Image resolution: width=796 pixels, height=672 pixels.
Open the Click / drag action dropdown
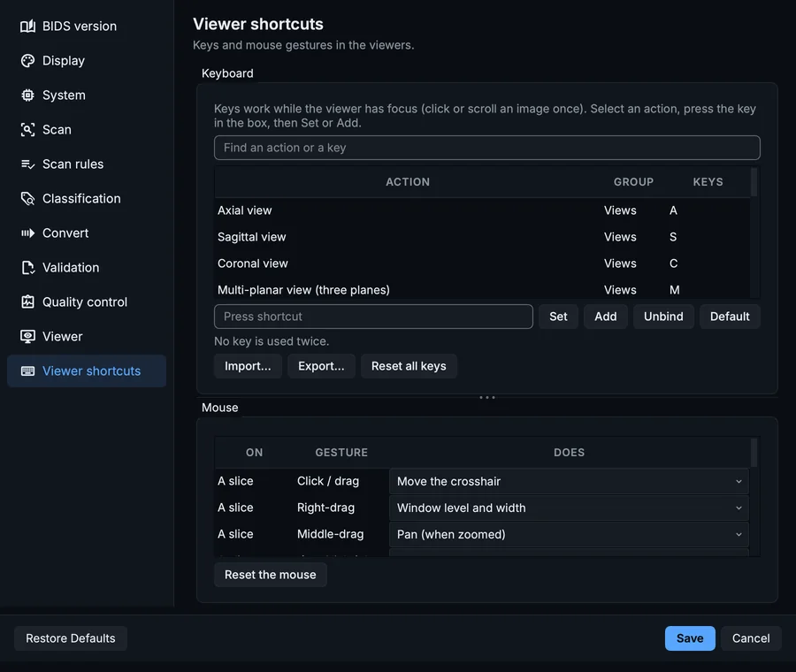click(x=569, y=481)
